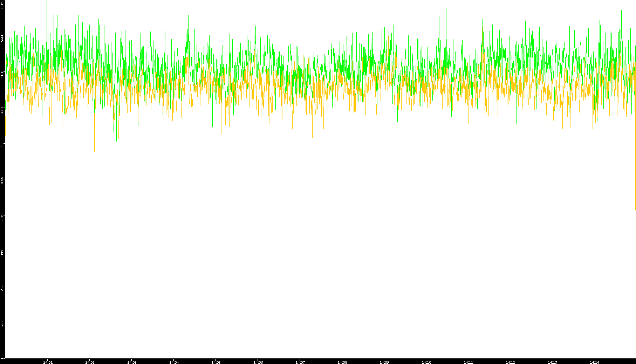This screenshot has height=364, width=636.
Task: Click the 14:02 time axis label
Action: point(90,362)
